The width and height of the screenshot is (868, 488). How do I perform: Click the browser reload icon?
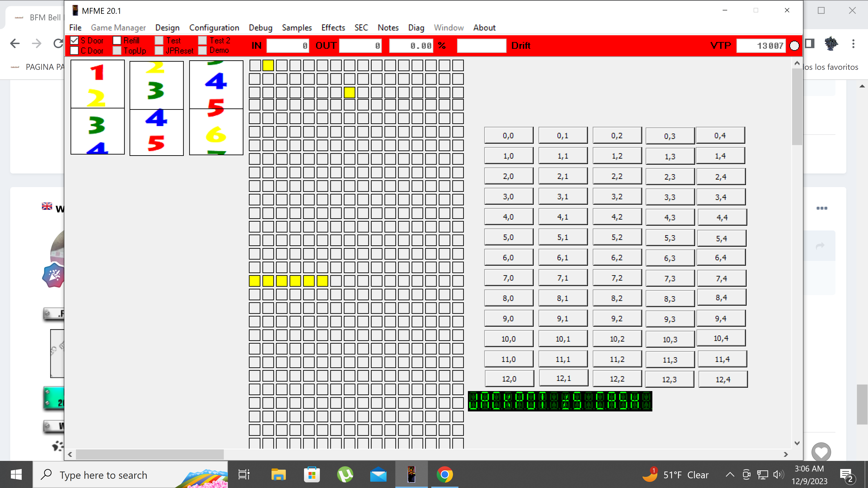point(58,43)
